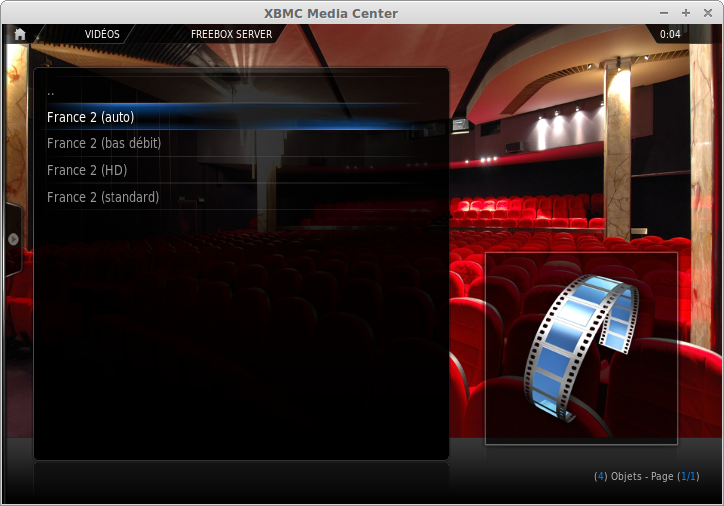Screen dimensions: 724x506
Task: Click the film reel thumbnail preview
Action: (581, 349)
